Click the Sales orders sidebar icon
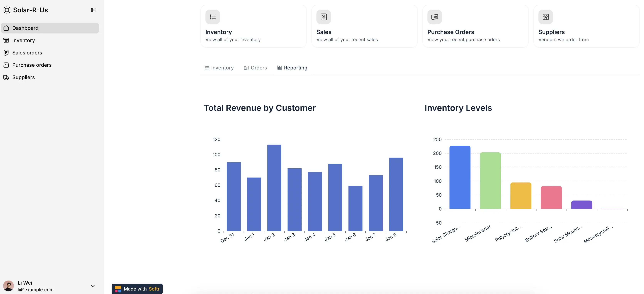The image size is (644, 294). coord(6,53)
